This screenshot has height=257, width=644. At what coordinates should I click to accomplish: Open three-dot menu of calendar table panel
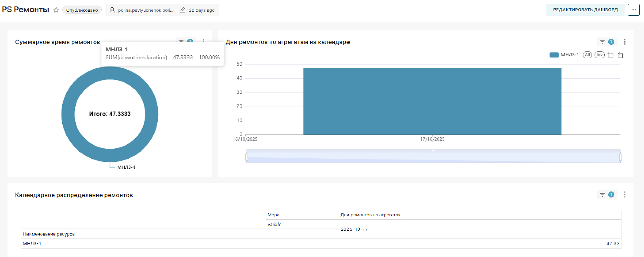click(624, 195)
